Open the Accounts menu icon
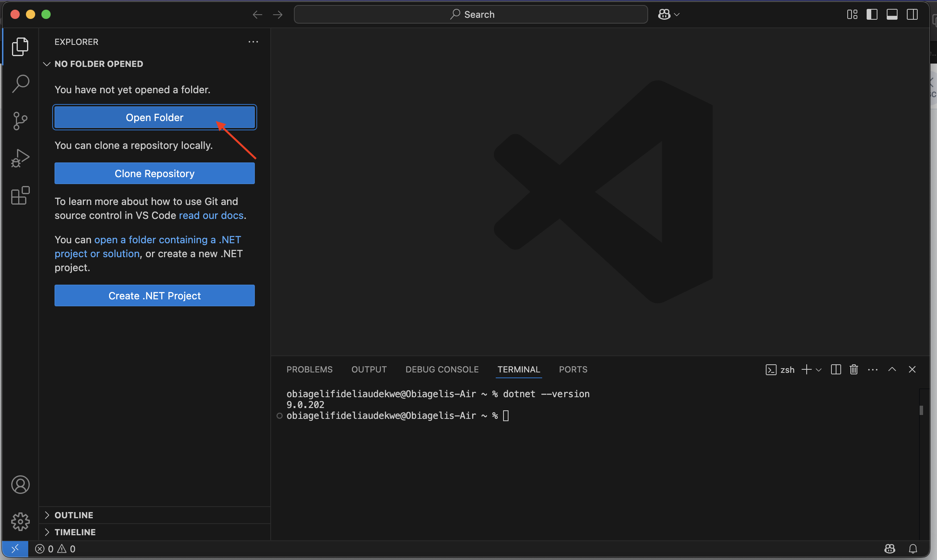 pos(20,485)
